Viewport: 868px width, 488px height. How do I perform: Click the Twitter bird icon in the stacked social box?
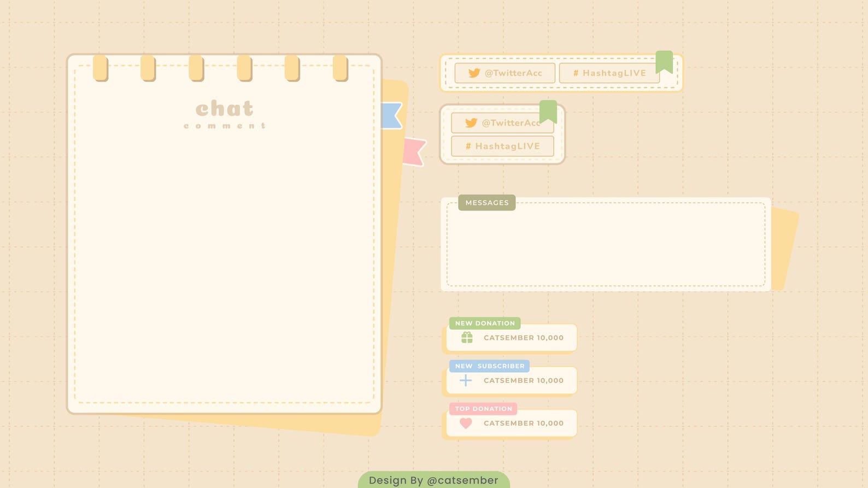pos(471,123)
